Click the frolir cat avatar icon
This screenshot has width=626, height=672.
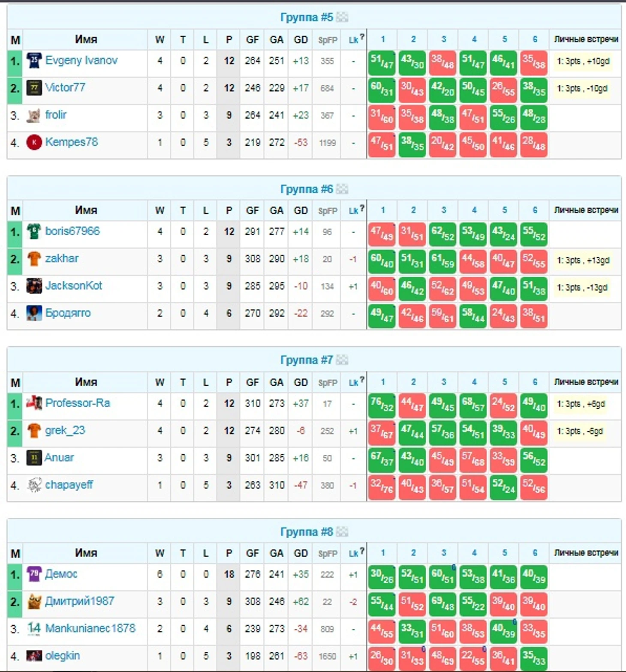point(34,115)
